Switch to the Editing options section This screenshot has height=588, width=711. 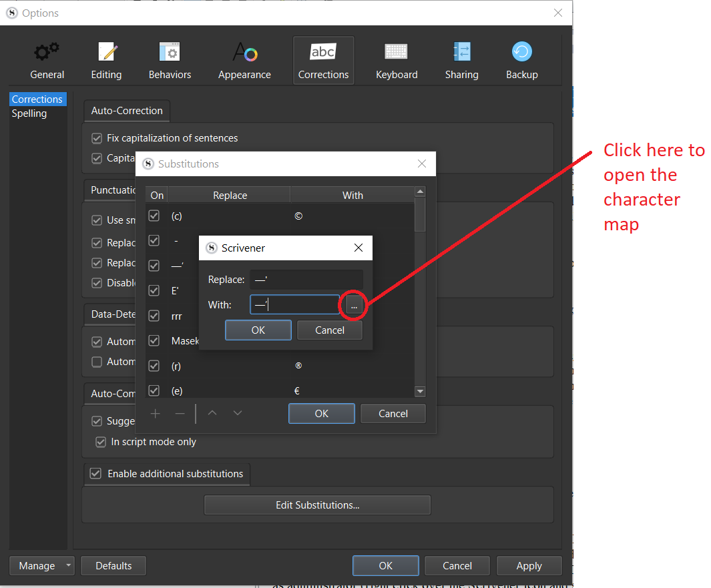coord(107,60)
